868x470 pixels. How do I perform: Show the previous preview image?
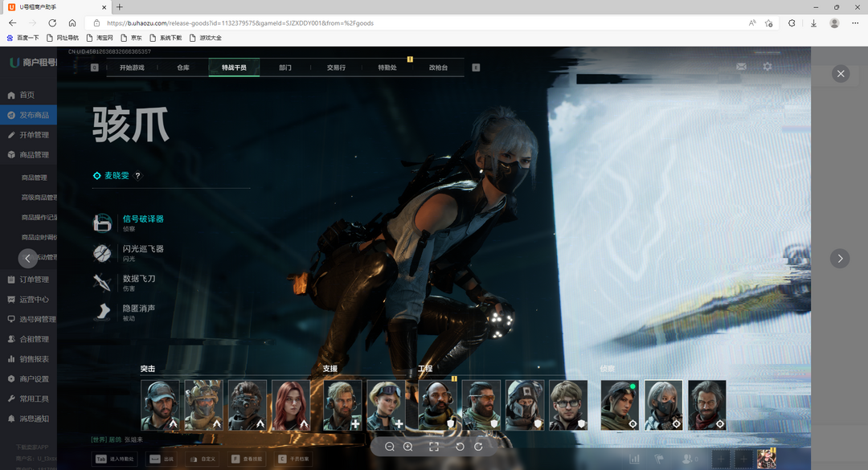click(27, 258)
